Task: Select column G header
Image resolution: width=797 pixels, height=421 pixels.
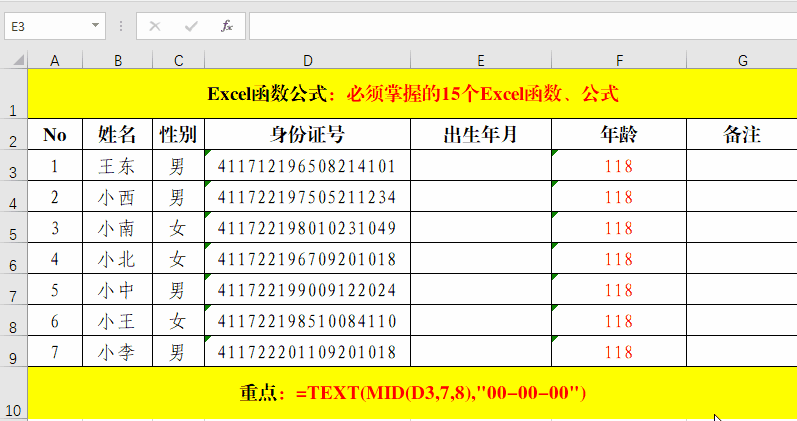Action: pyautogui.click(x=742, y=61)
